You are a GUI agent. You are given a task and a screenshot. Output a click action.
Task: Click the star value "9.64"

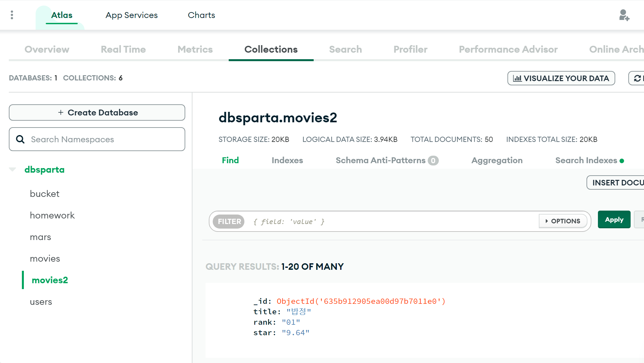pos(295,333)
